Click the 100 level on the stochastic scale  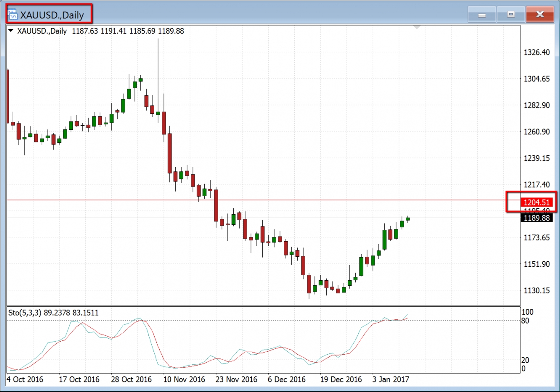click(527, 312)
